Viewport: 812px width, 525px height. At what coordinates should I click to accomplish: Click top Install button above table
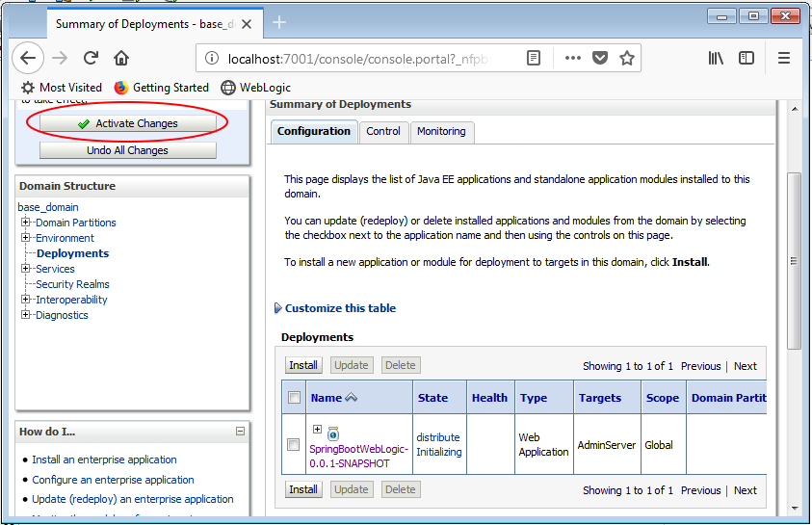[303, 365]
